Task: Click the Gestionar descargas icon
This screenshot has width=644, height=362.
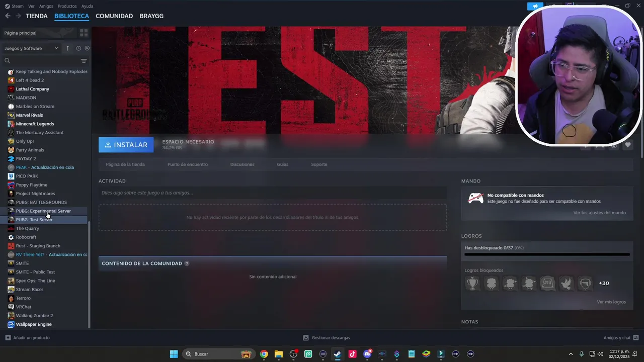Action: (306, 338)
